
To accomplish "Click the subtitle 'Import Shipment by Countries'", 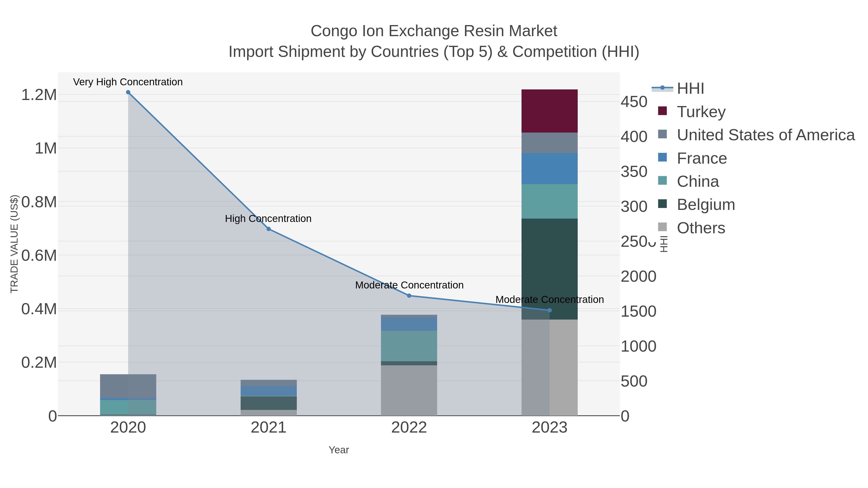I will [334, 52].
